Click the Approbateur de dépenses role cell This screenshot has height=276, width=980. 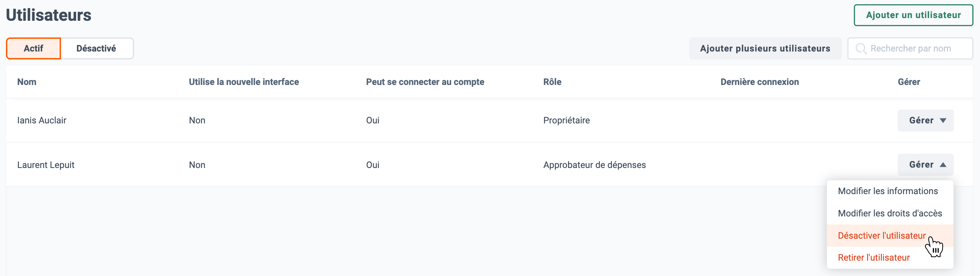tap(595, 165)
